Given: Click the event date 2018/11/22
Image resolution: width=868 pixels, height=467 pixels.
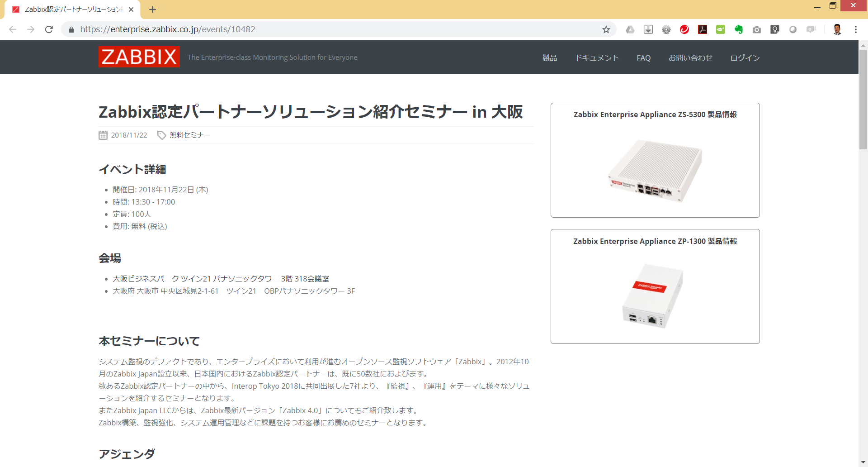Looking at the screenshot, I should tap(129, 135).
